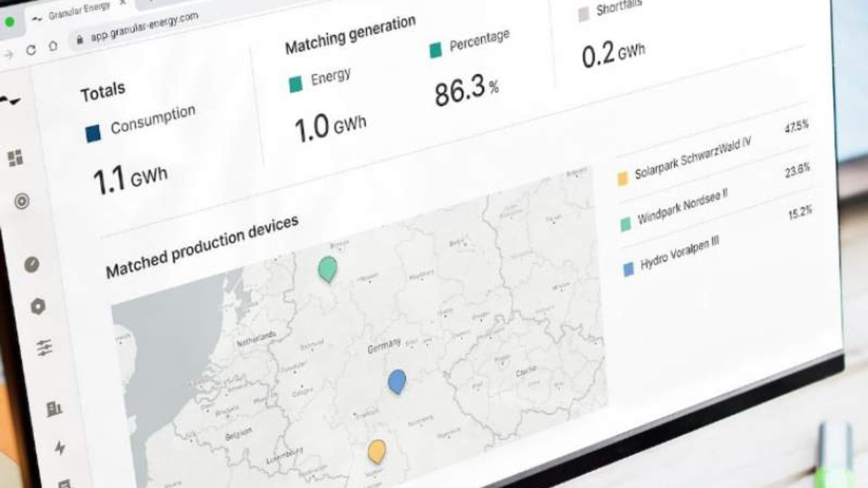Click the Germany label on the map
This screenshot has height=488, width=868.
[384, 345]
